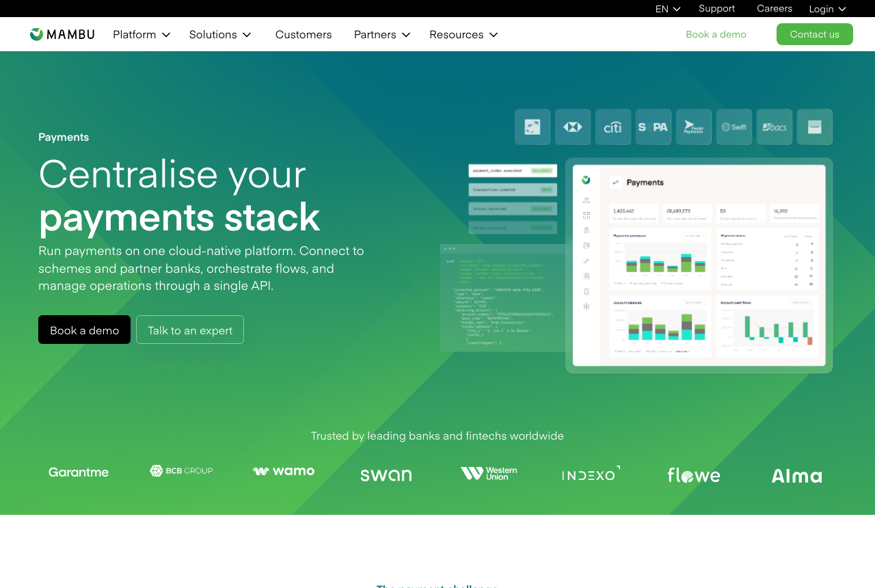Expand the Solutions dropdown
This screenshot has height=588, width=875.
[220, 34]
